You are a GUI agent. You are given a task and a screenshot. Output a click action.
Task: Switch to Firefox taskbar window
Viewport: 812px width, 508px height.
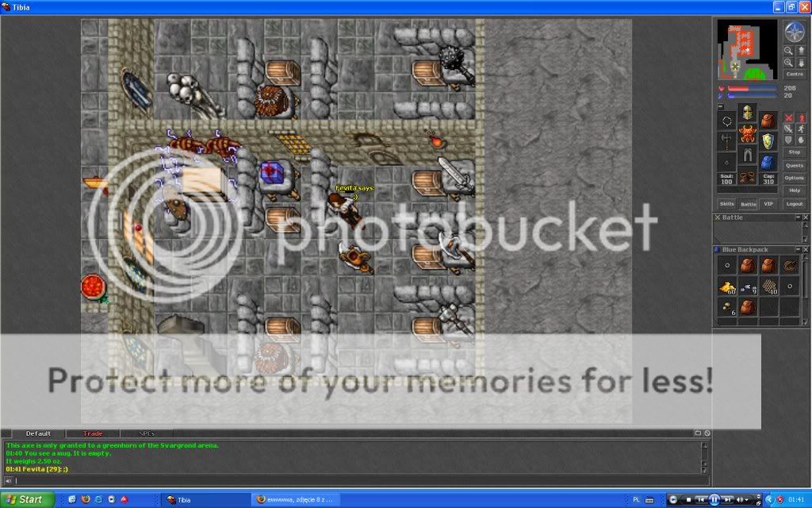(297, 500)
